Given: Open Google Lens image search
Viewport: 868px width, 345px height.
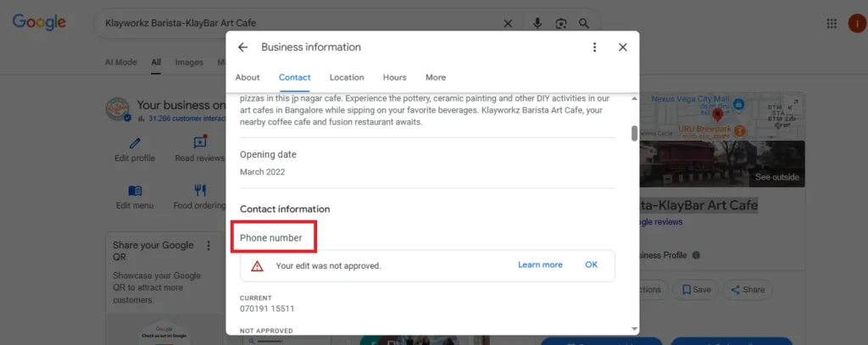Looking at the screenshot, I should (x=561, y=23).
